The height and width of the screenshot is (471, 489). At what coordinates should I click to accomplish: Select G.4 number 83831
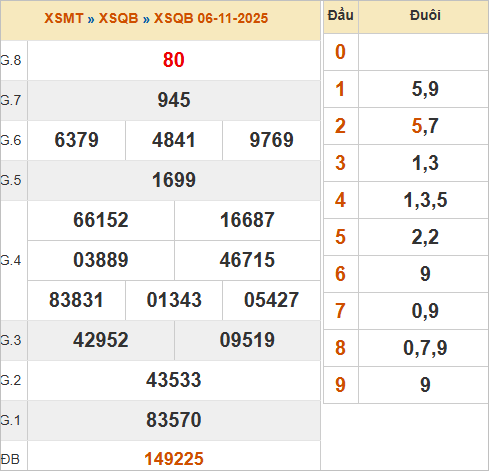click(76, 300)
